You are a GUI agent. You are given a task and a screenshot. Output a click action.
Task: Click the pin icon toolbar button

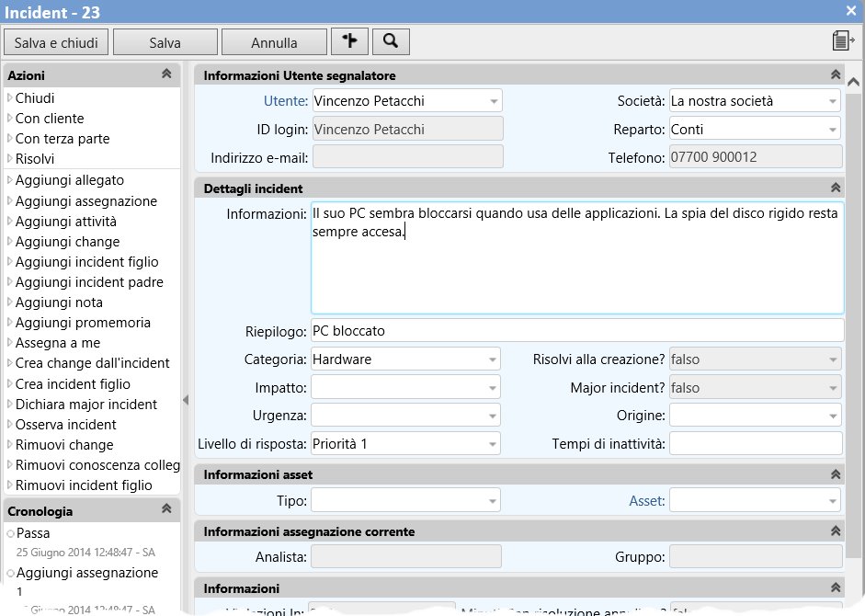click(349, 42)
